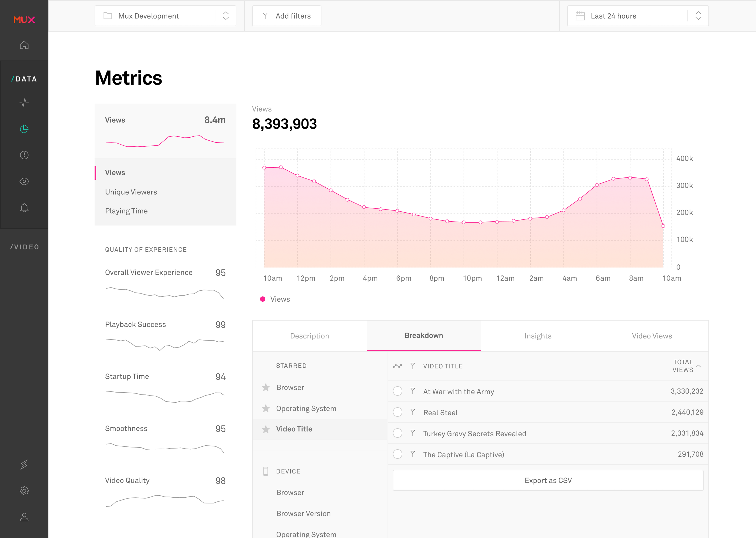
Task: Open the user account icon in sidebar
Action: coord(24,517)
